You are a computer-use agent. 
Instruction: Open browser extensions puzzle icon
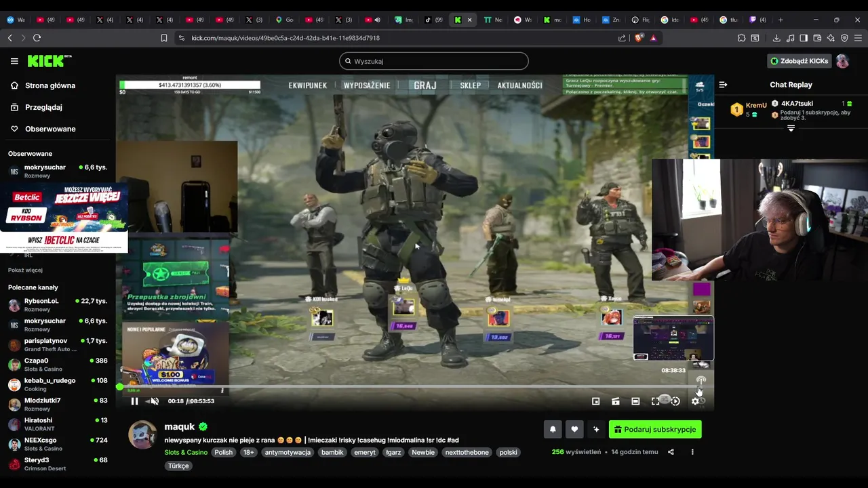point(741,38)
